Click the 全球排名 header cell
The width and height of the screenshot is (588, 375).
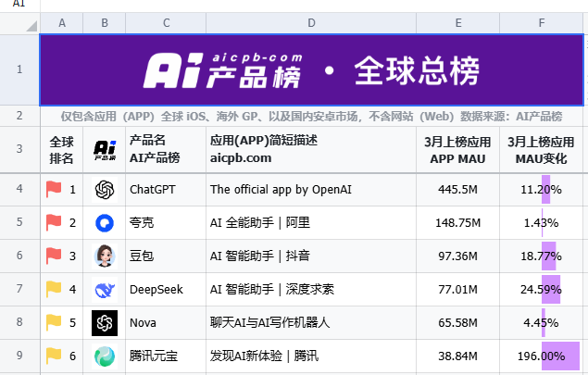coord(62,150)
